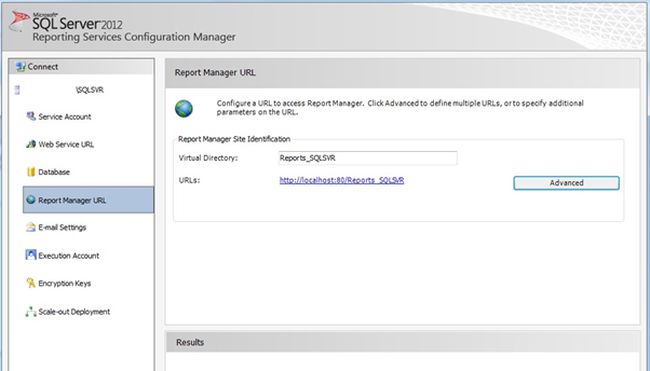Click the URLs label
This screenshot has width=650, height=371.
click(x=189, y=181)
